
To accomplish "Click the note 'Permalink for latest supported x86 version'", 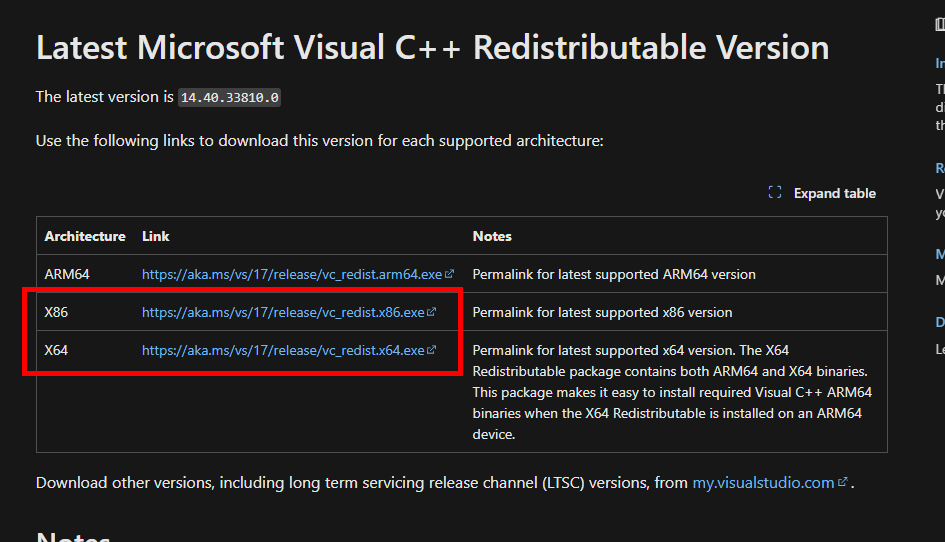I will coord(602,312).
